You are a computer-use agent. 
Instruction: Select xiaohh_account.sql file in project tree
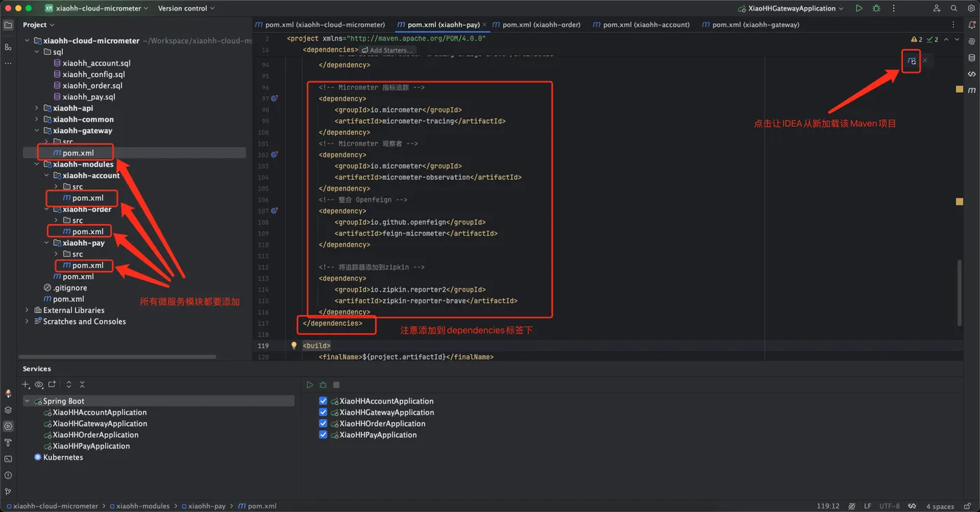click(91, 63)
